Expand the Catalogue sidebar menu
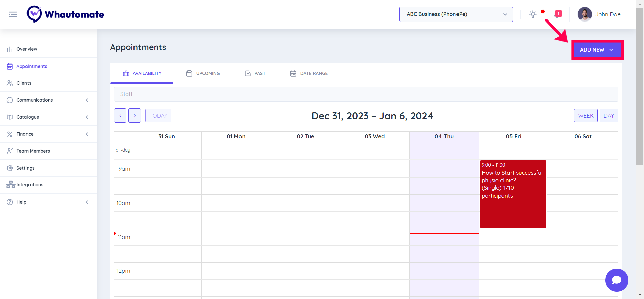The height and width of the screenshot is (299, 644). pyautogui.click(x=48, y=117)
